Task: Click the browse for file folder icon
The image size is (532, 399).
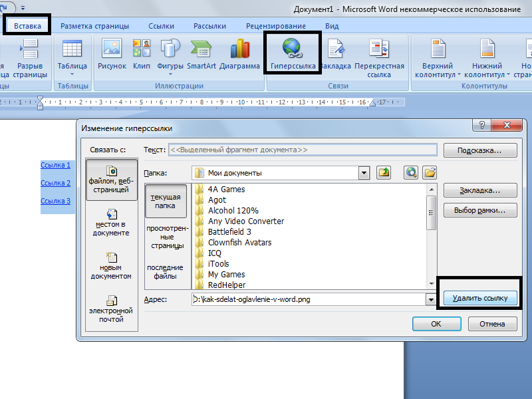Action: click(429, 173)
